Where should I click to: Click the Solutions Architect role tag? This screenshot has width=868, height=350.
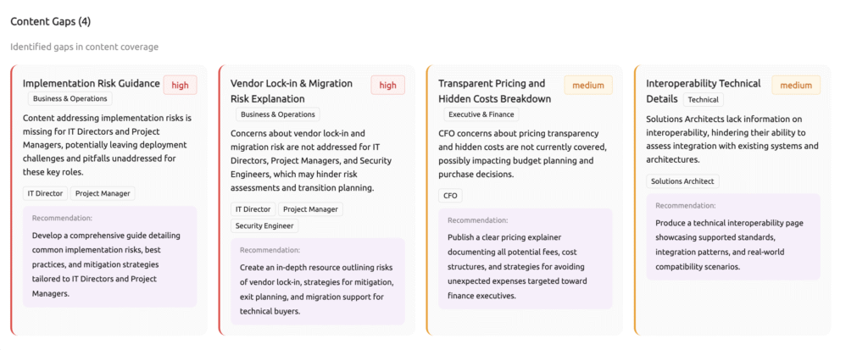point(682,181)
